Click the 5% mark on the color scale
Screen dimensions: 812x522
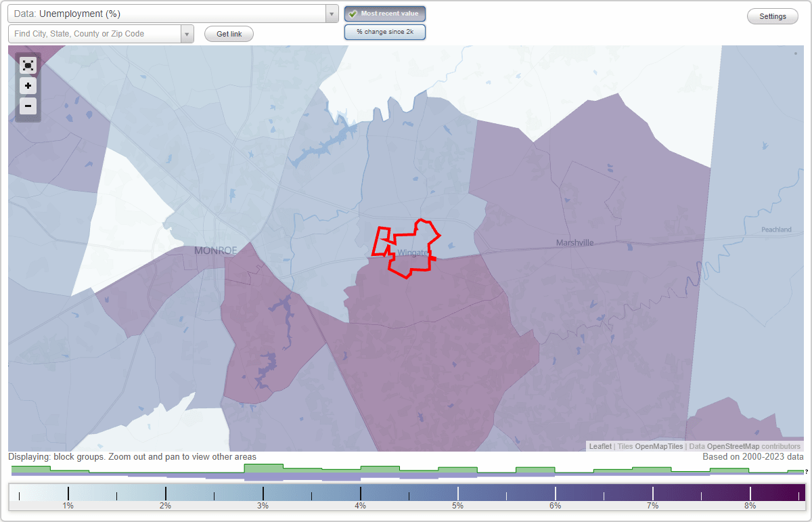tap(457, 494)
